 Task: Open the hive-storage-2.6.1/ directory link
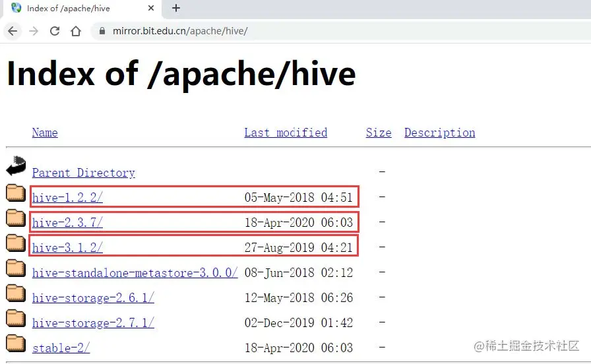click(x=93, y=297)
